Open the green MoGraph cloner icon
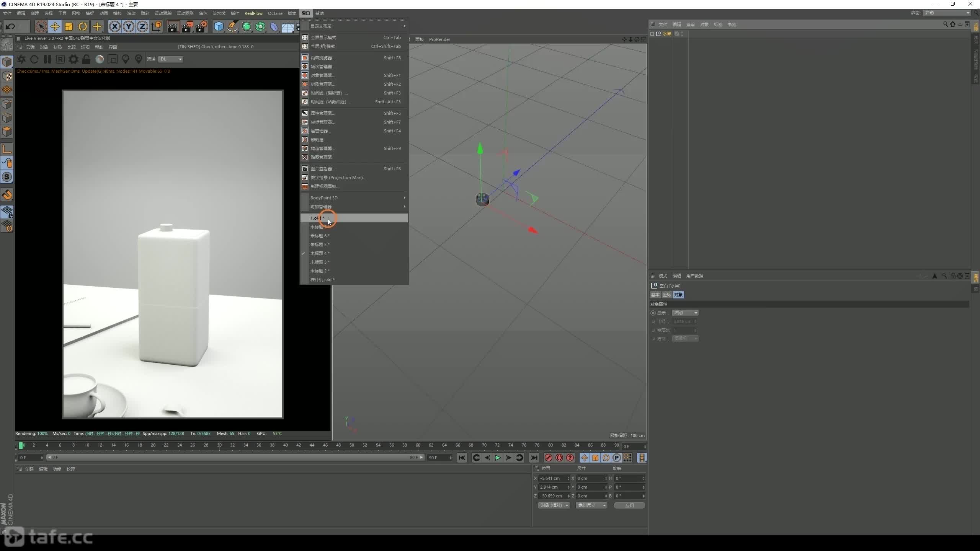Image resolution: width=980 pixels, height=551 pixels. coord(261,26)
